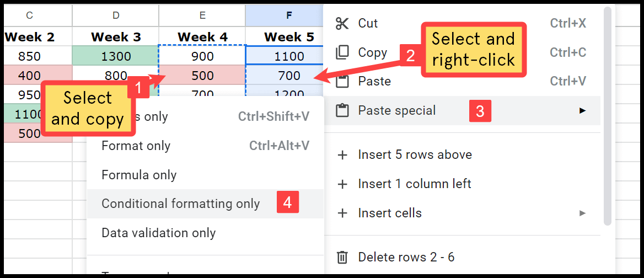The height and width of the screenshot is (278, 644).
Task: Click the plus icon for Insert 1 column left
Action: [342, 184]
